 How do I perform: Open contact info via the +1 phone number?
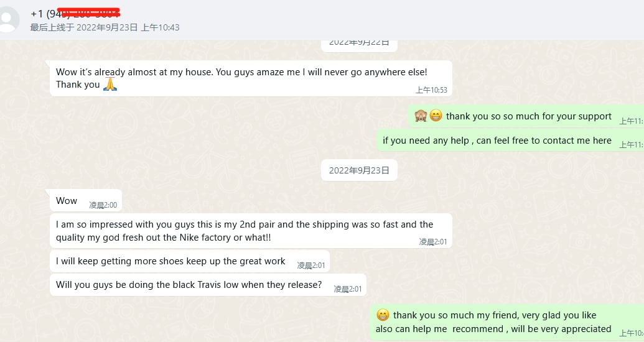[75, 13]
